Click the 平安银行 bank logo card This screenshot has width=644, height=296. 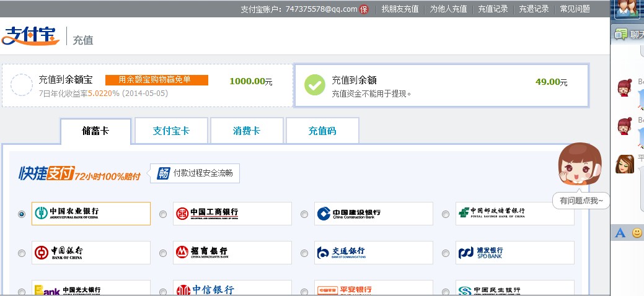click(374, 288)
